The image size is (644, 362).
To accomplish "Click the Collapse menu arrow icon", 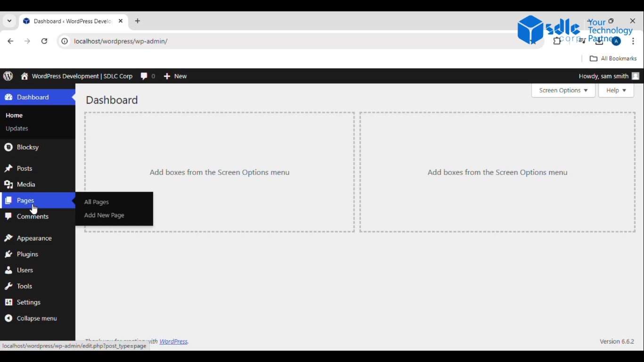I will point(8,318).
